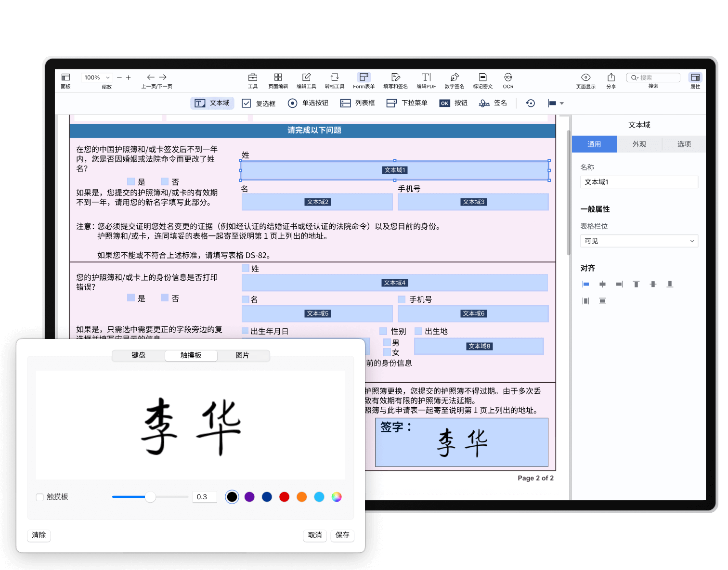The height and width of the screenshot is (570, 728).
Task: Align vertical middle icon in 对齐
Action: (x=653, y=284)
